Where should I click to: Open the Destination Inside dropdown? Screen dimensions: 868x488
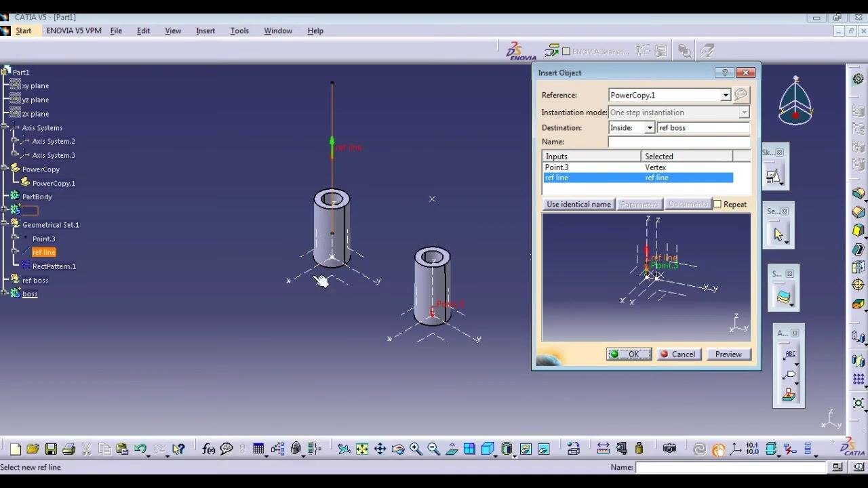pyautogui.click(x=650, y=127)
